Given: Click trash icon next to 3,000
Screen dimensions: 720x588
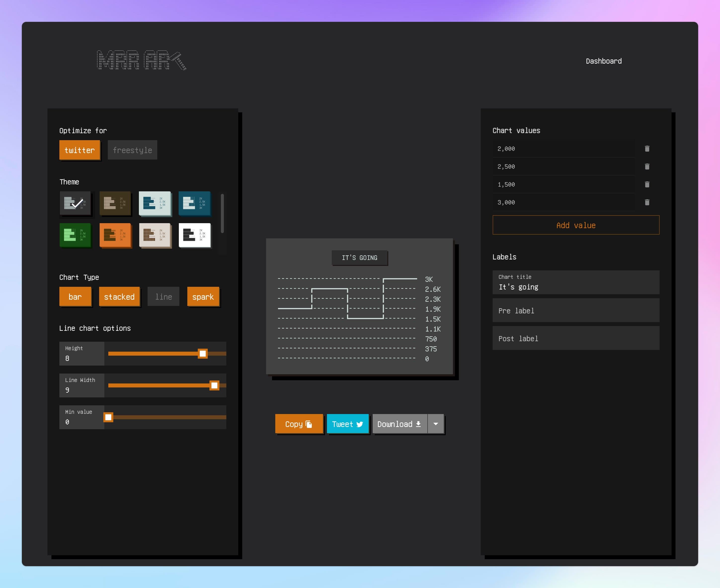Looking at the screenshot, I should point(647,203).
